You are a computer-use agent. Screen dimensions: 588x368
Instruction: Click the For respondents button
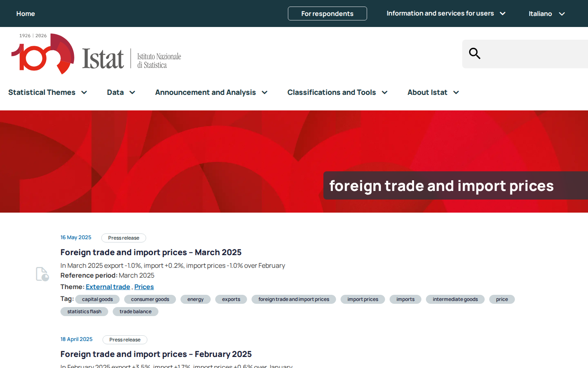click(x=327, y=13)
